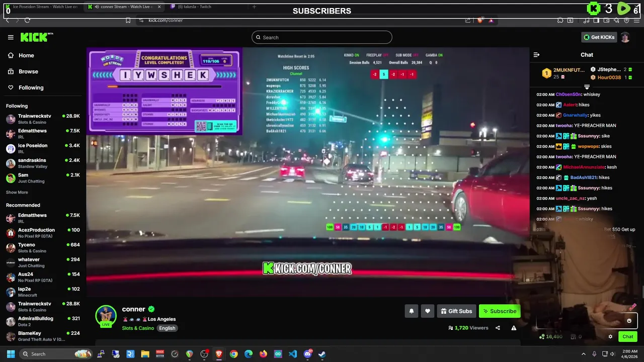Click 2MUKNFUTCH top gifter entry

tap(563, 73)
